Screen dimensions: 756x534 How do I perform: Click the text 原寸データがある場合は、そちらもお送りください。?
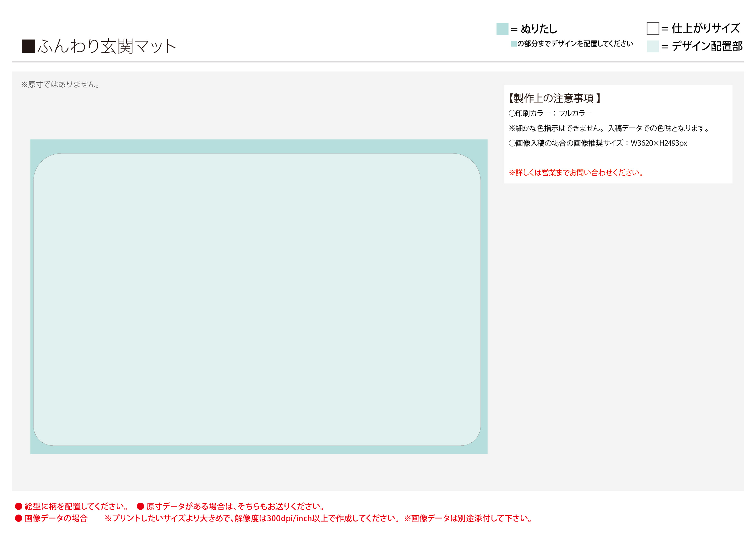coord(236,506)
